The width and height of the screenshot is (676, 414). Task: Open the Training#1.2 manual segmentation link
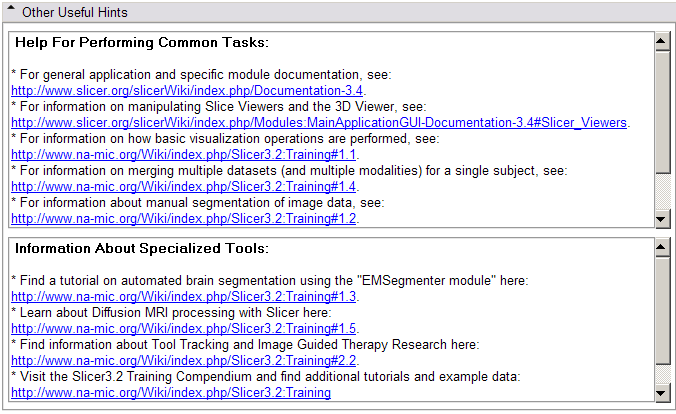click(x=184, y=219)
